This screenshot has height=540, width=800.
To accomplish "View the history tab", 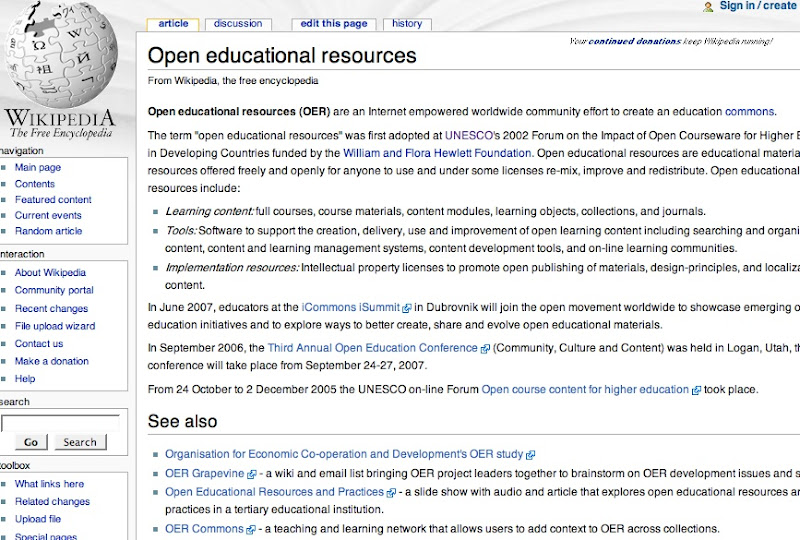I will [x=407, y=24].
